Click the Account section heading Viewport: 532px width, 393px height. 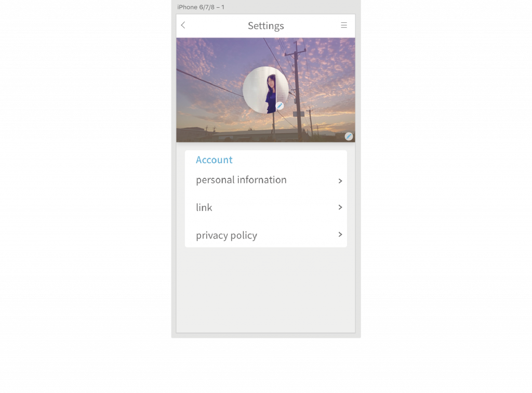[x=214, y=160]
